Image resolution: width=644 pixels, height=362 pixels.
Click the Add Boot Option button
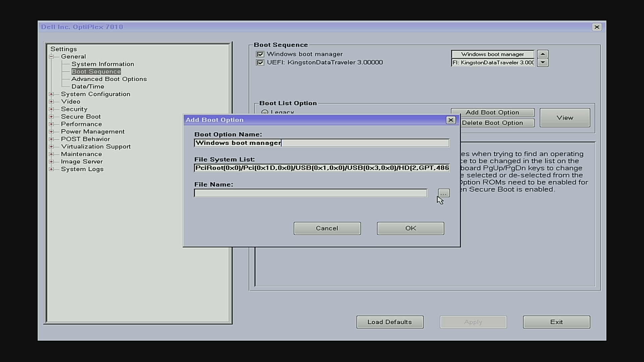click(x=492, y=112)
